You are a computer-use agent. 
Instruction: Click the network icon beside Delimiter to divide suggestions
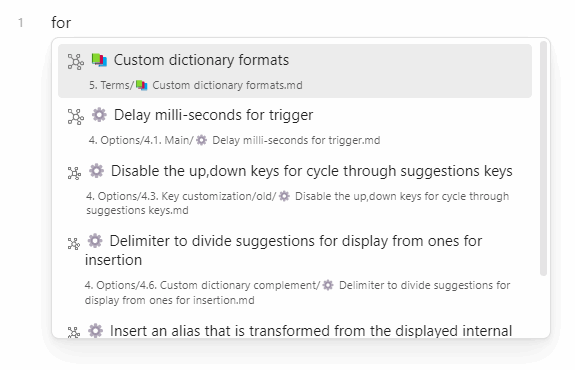[x=74, y=243]
